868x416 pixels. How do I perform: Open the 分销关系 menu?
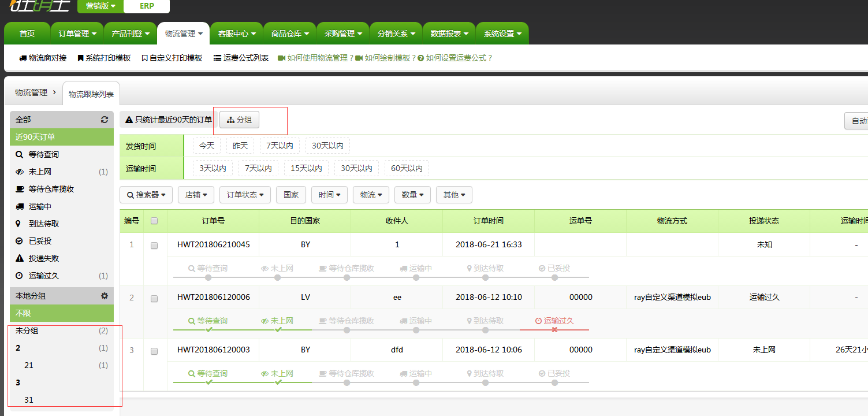pos(396,34)
